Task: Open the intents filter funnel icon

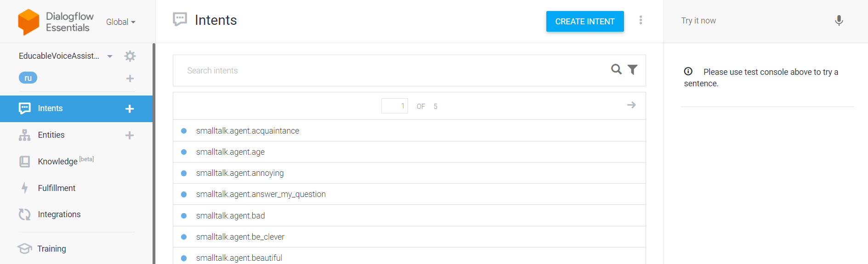Action: [x=633, y=69]
